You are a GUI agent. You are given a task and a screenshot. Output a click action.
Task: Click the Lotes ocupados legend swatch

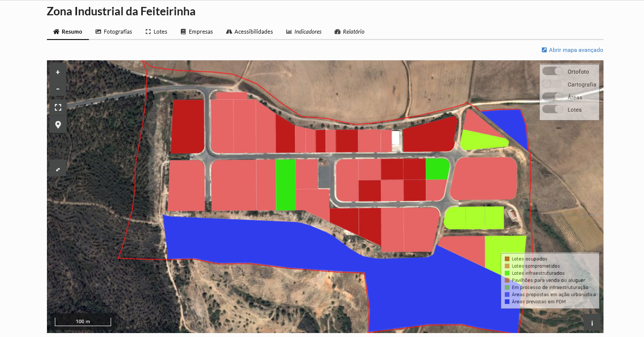(507, 259)
